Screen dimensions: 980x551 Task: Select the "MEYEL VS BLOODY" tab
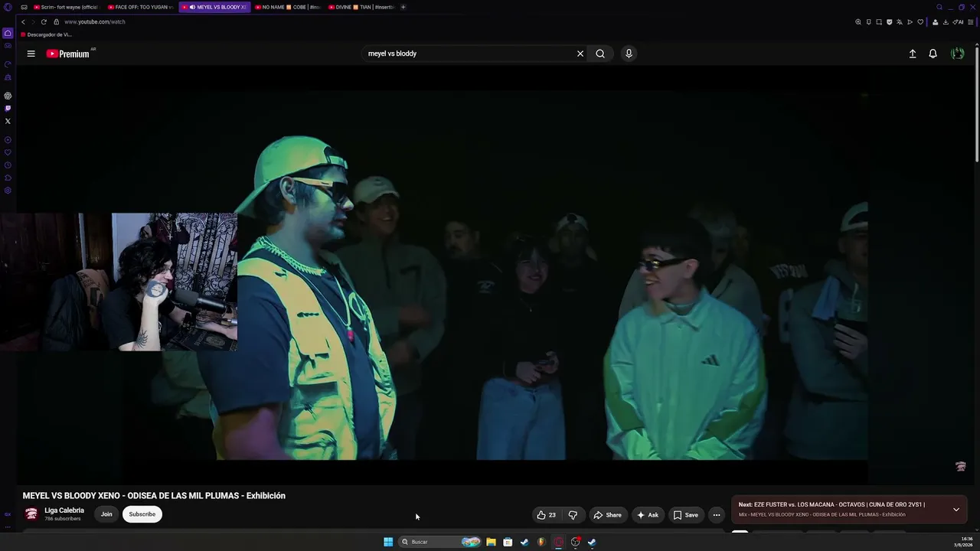coord(214,7)
